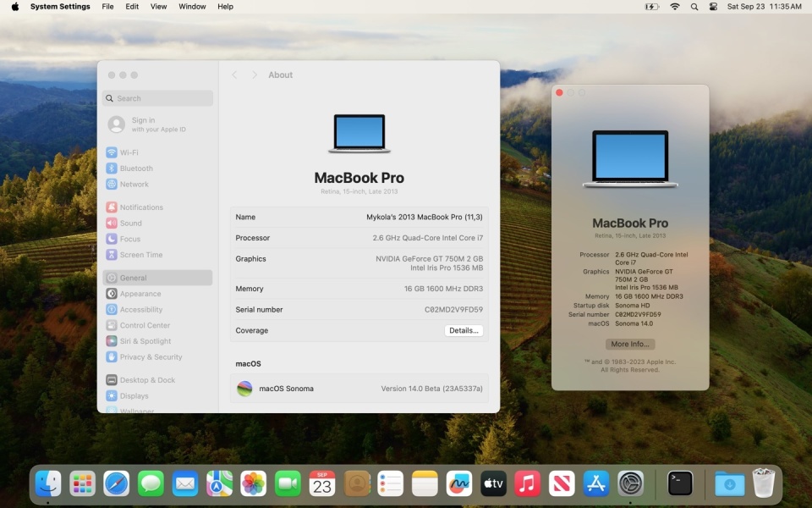Click the Search field in System Settings
The width and height of the screenshot is (812, 508).
point(157,98)
